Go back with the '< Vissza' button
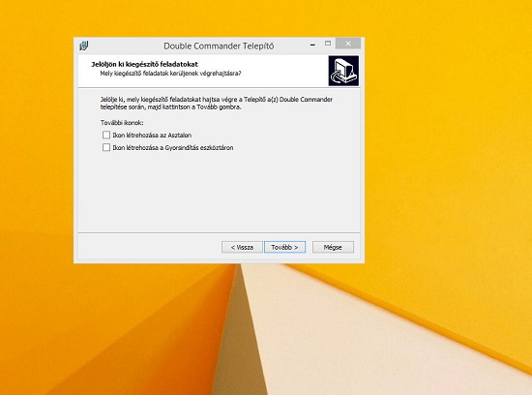This screenshot has height=395, width=532. 242,247
